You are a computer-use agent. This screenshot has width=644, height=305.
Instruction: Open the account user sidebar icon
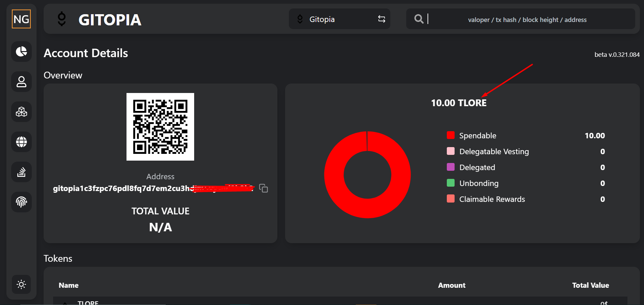point(21,81)
